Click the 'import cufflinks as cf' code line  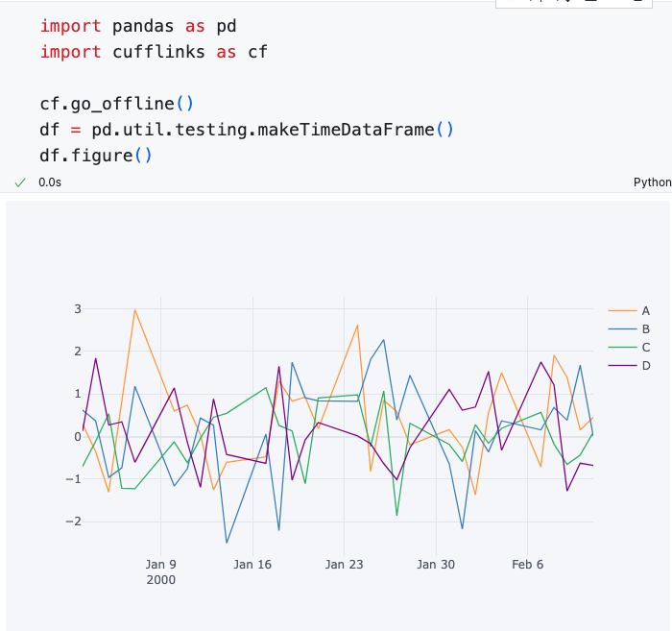point(154,52)
